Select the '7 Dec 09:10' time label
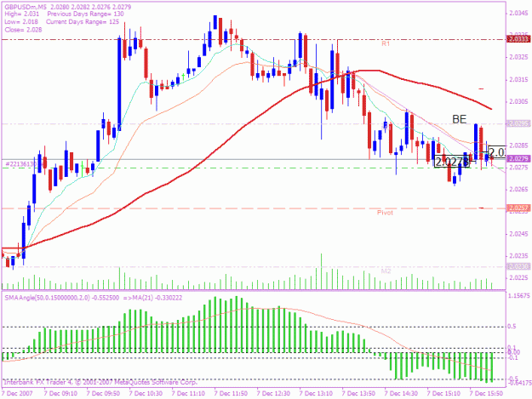This screenshot has height=399, width=532. pos(60,394)
